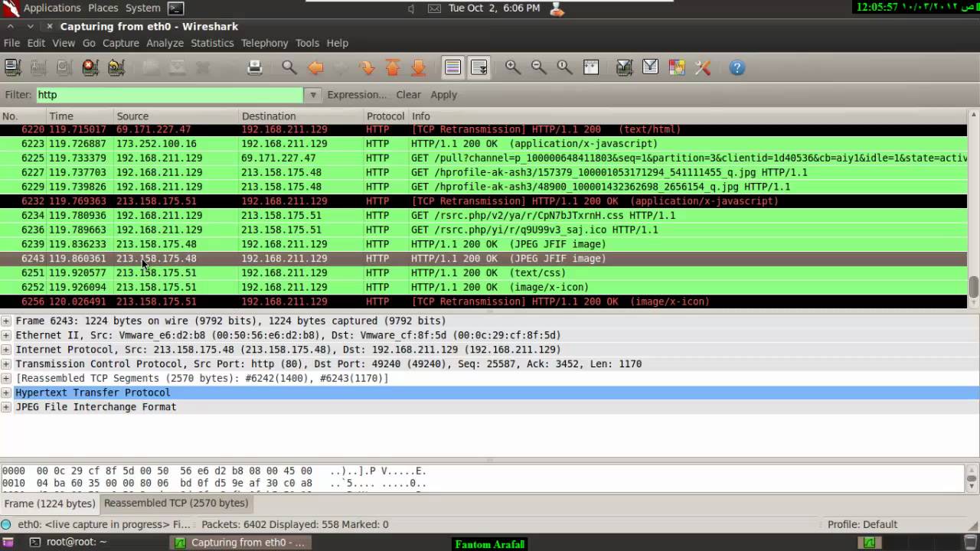Switch to Reassembled TCP tab

point(176,503)
